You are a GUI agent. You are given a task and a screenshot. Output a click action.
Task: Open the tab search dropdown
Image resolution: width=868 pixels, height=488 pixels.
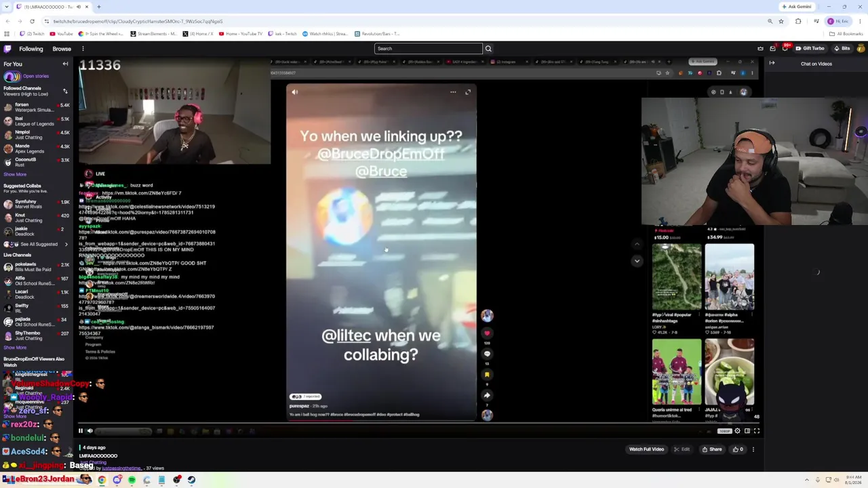(x=7, y=7)
